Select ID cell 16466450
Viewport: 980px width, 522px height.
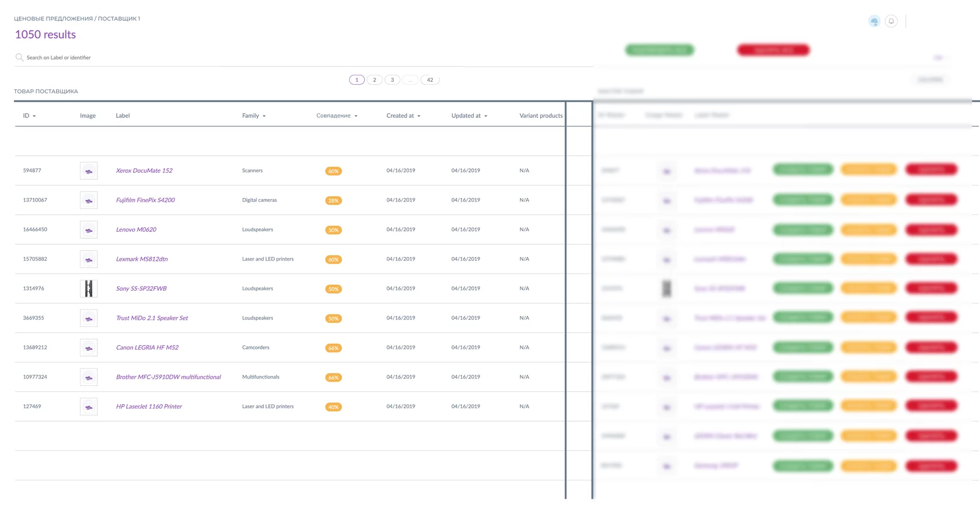pyautogui.click(x=35, y=229)
